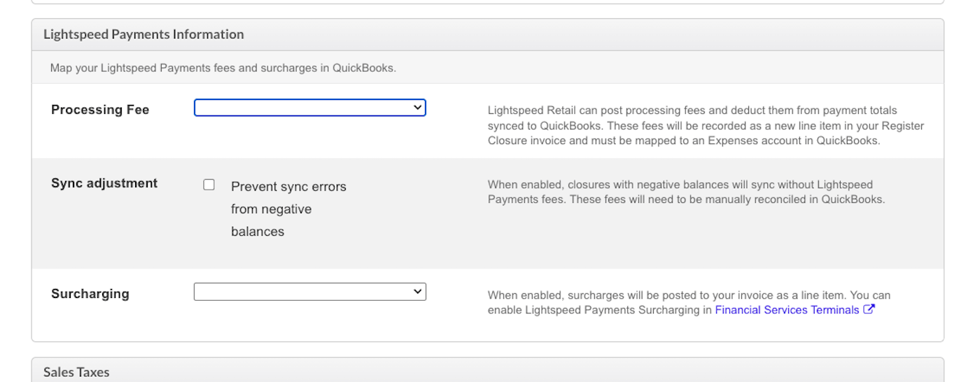Click the 'Prevent sync errors from negative balances' label

(x=288, y=187)
